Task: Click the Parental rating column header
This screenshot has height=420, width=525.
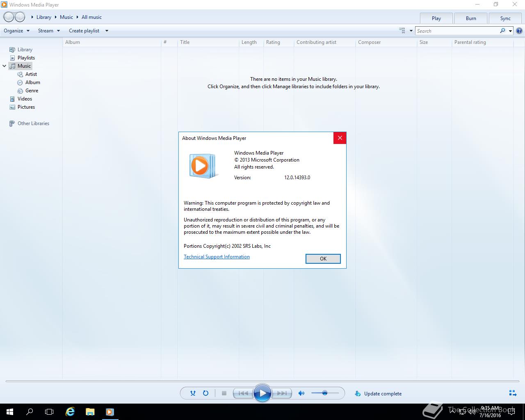Action: coord(482,42)
